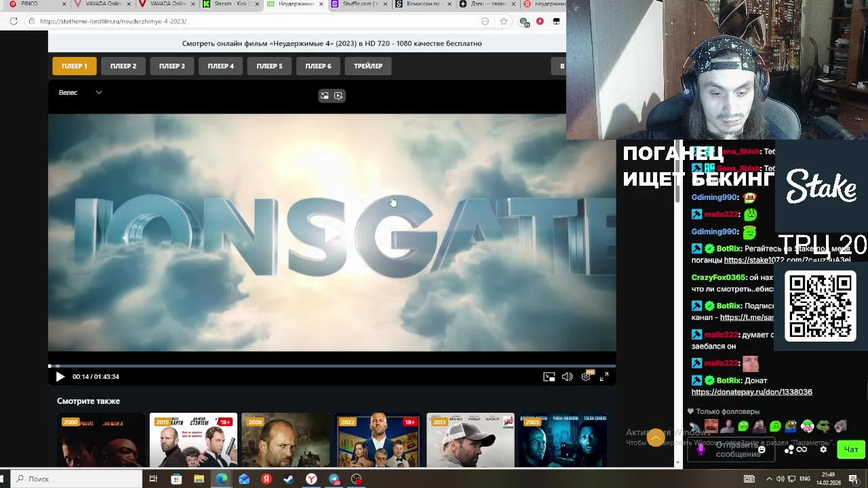Viewport: 868px width, 488px height.
Task: Switch to Плеер 3 tab
Action: click(x=172, y=66)
